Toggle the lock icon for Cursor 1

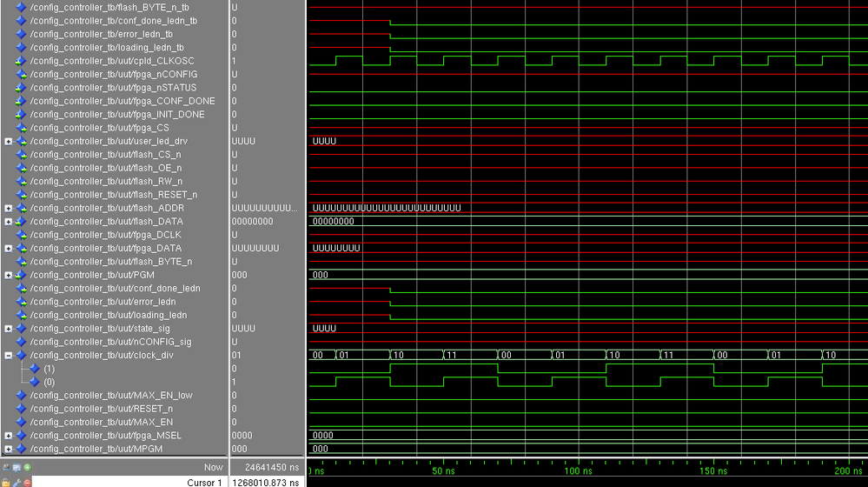5,483
